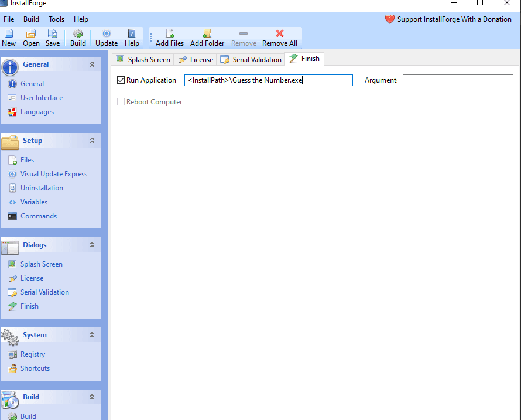The image size is (521, 420).
Task: Maximize the InstallForge window
Action: click(x=480, y=3)
